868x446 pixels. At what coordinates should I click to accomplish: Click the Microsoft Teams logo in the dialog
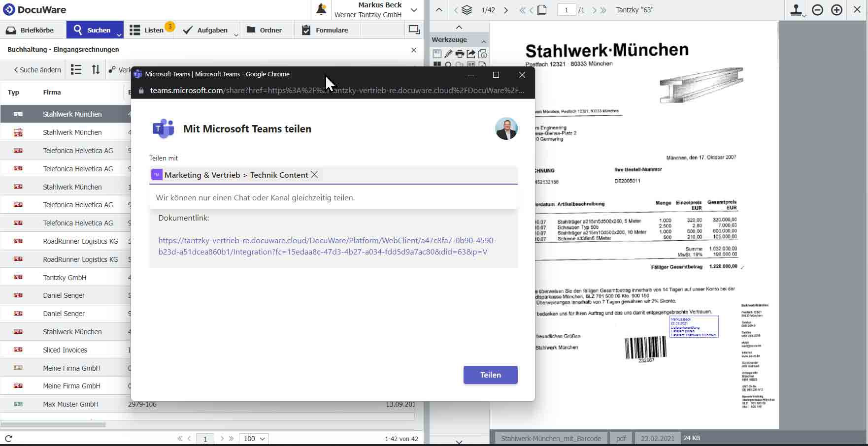164,128
